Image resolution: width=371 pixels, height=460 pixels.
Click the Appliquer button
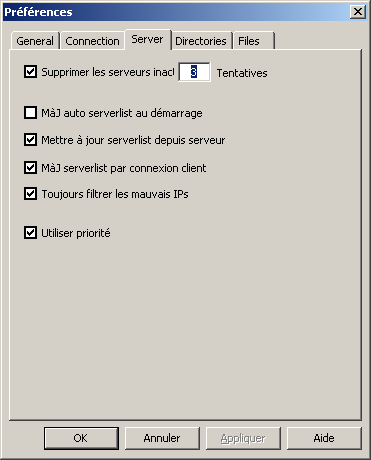[x=243, y=438]
